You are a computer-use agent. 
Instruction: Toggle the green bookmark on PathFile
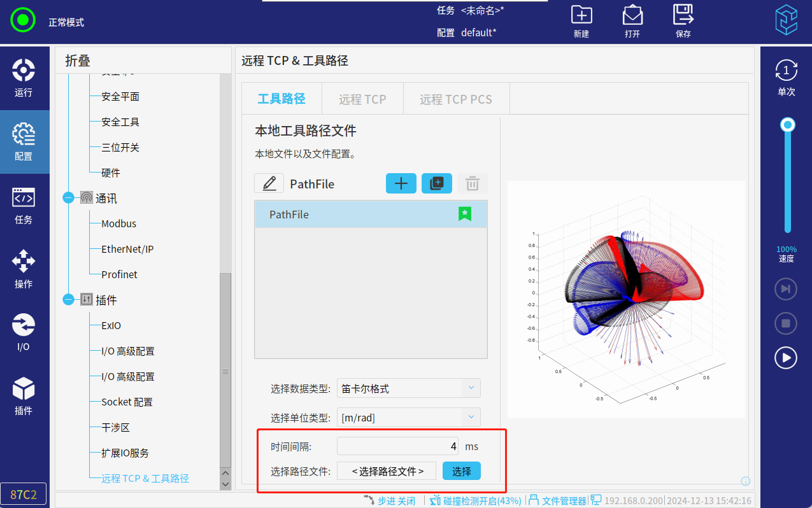coord(465,215)
